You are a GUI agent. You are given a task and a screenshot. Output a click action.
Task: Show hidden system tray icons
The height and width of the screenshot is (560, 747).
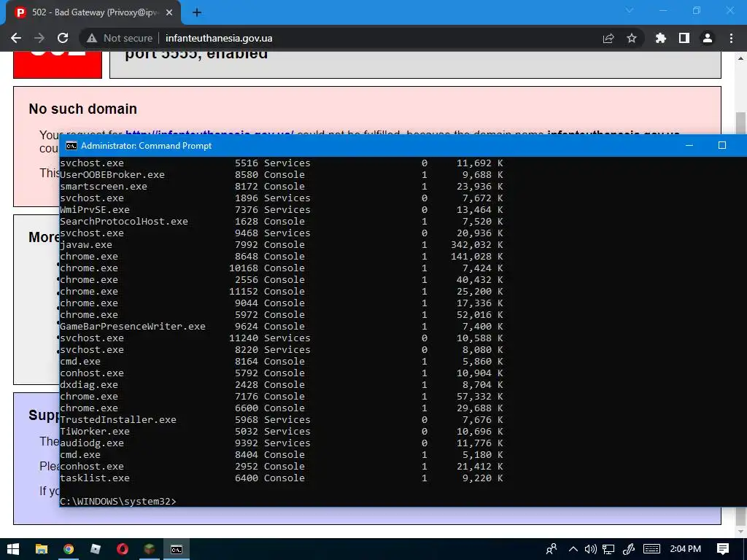pyautogui.click(x=573, y=549)
